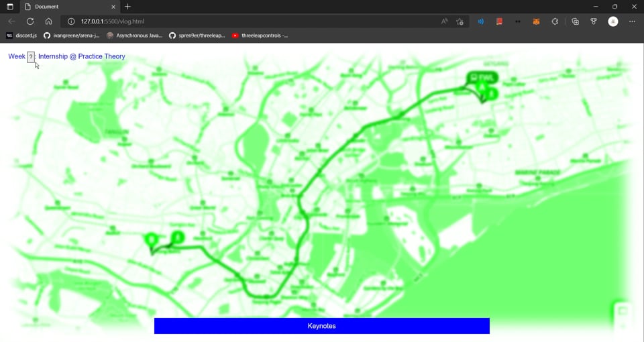Open the MetaMask fox extension
The image size is (644, 342).
(x=536, y=21)
